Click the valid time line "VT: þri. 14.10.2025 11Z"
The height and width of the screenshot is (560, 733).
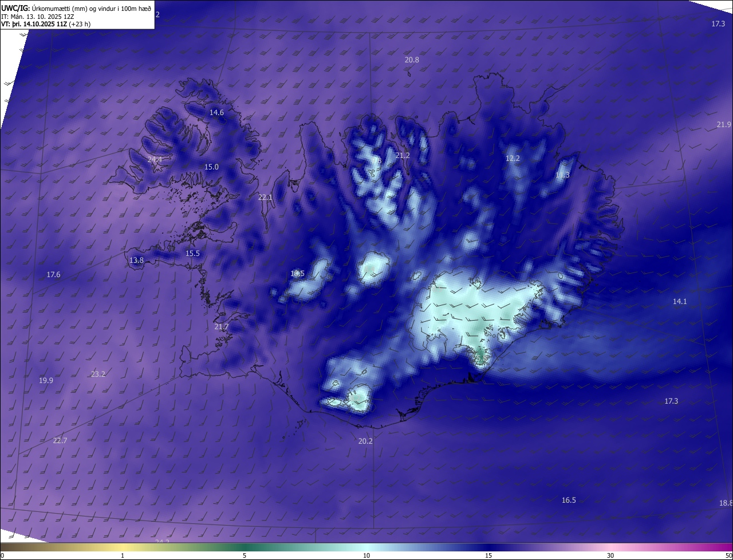(x=34, y=24)
